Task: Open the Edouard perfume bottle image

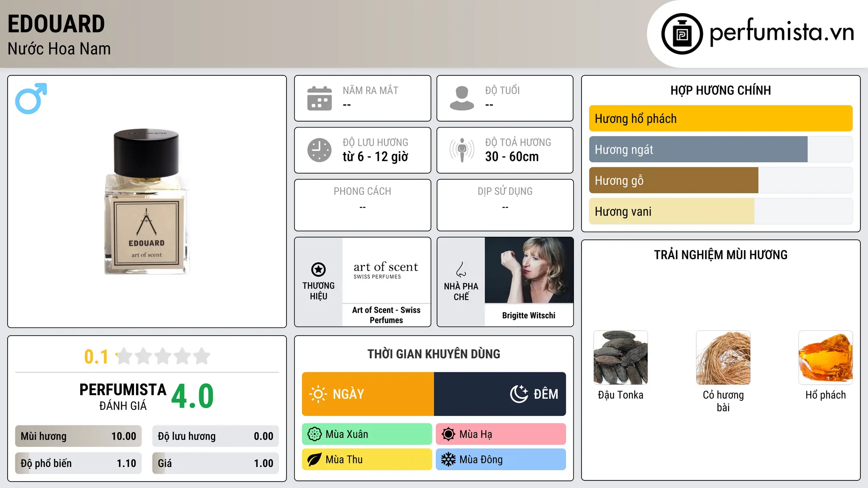Action: click(x=146, y=202)
